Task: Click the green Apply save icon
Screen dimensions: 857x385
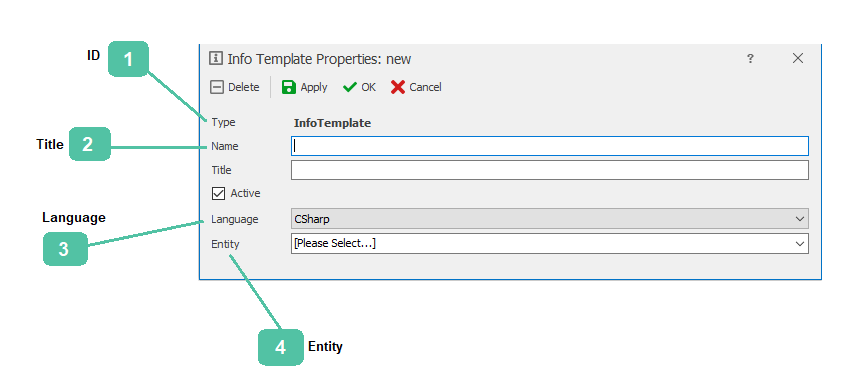Action: tap(289, 87)
